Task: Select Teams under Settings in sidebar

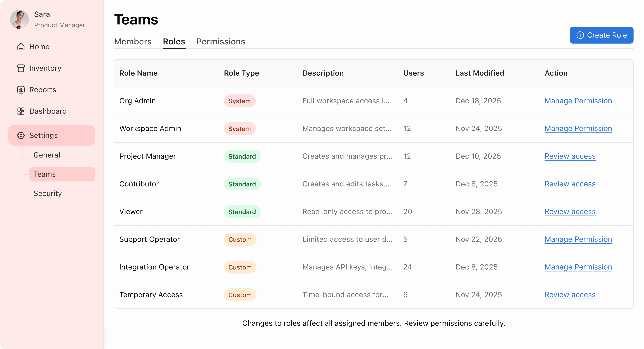Action: tap(45, 174)
